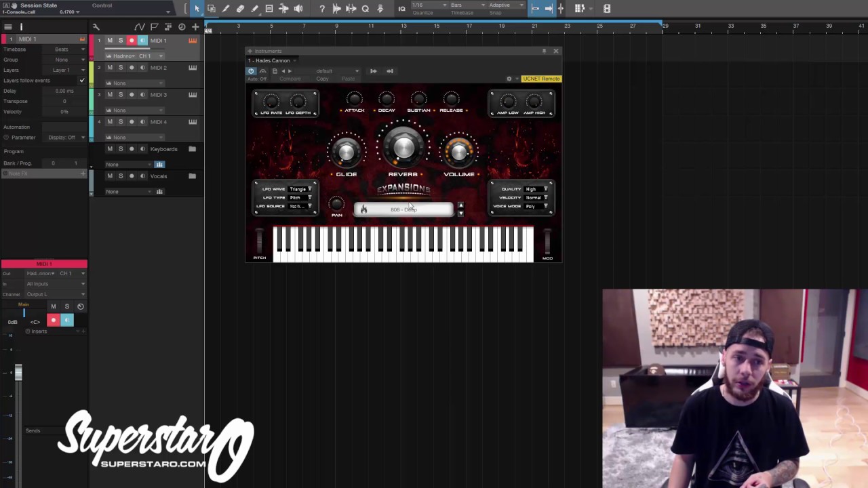Open the Session State menu
Image resolution: width=868 pixels, height=488 pixels.
pyautogui.click(x=39, y=5)
